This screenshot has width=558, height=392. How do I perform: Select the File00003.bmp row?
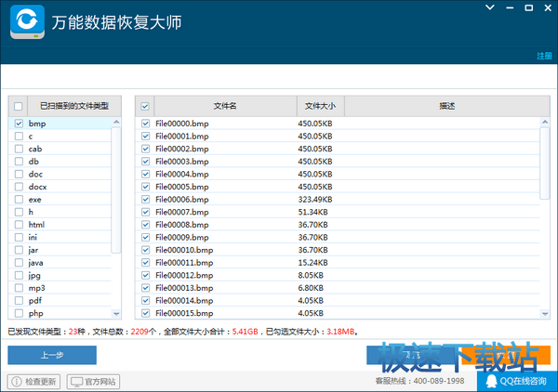pos(338,162)
